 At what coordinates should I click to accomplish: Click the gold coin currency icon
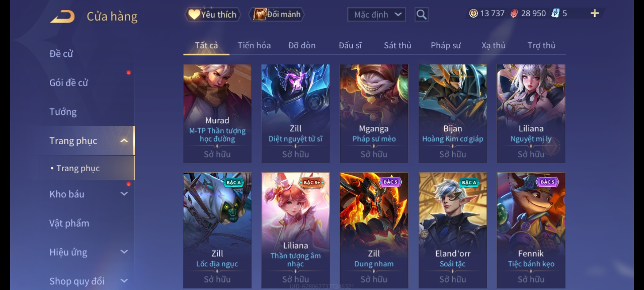point(473,13)
